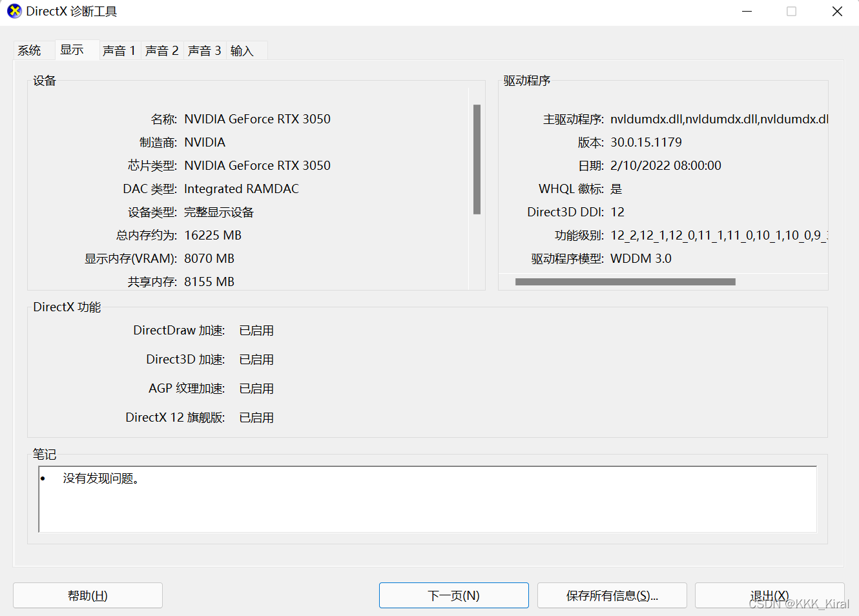Viewport: 859px width, 616px height.
Task: Exit using the 退出(X) button
Action: point(770,595)
